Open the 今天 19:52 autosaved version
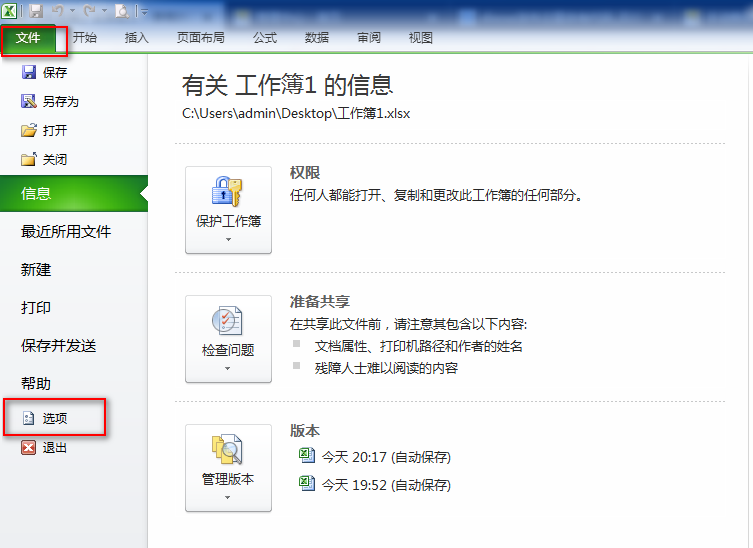This screenshot has width=753, height=548. 375,484
